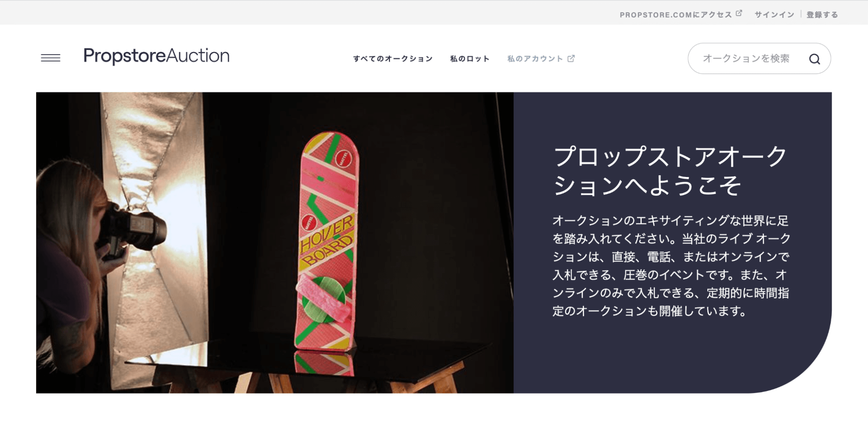Click the welcome description paragraph text
The image size is (868, 430).
(x=671, y=266)
